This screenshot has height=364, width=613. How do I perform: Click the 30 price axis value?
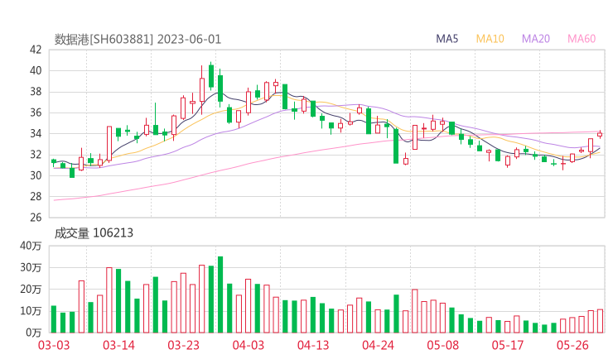click(x=36, y=175)
